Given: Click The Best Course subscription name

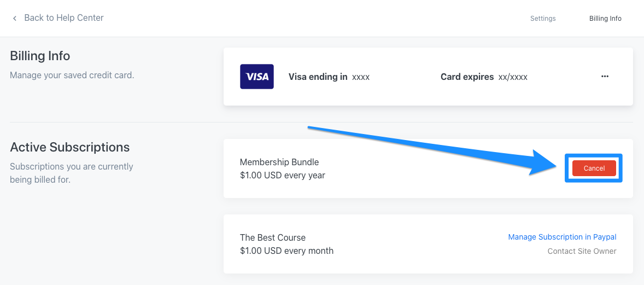Looking at the screenshot, I should pos(273,237).
